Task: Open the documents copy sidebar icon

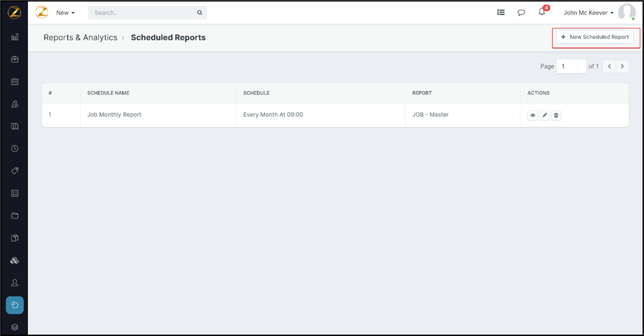Action: (x=15, y=237)
